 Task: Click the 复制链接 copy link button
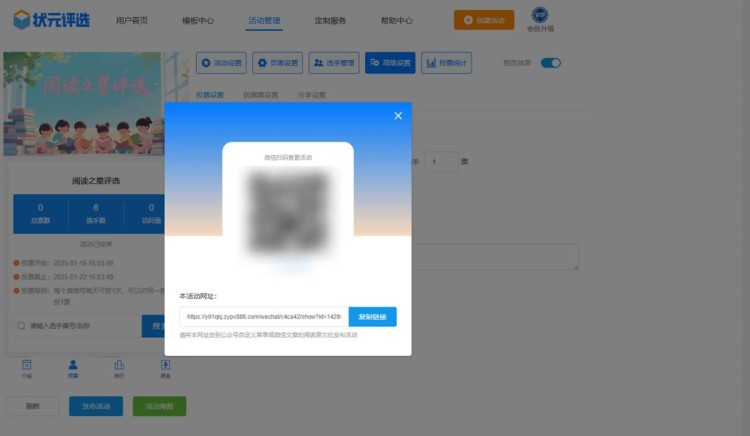[372, 317]
